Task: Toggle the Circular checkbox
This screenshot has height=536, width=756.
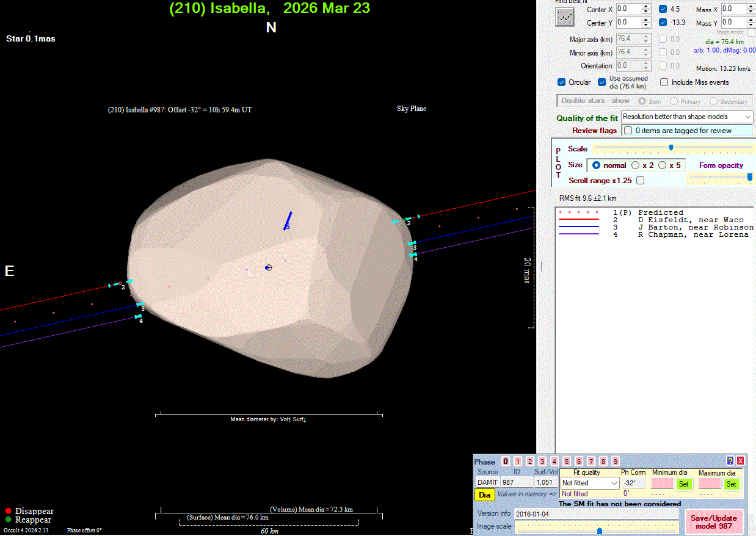Action: (562, 82)
